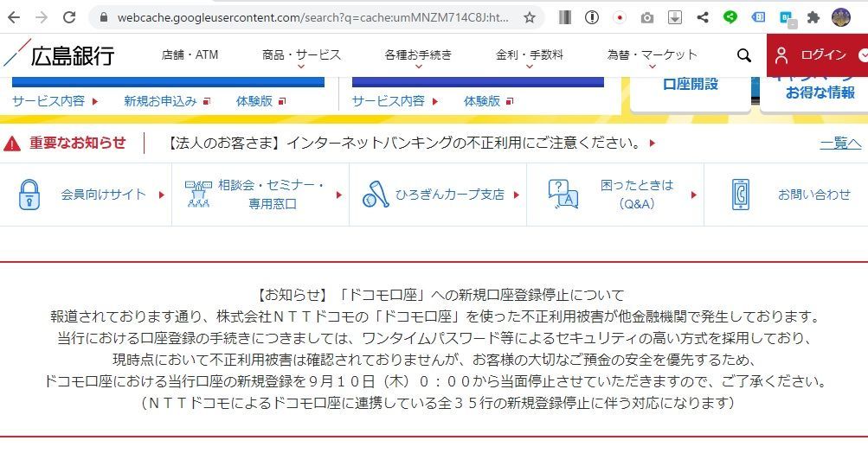Click the phone お問い合わせ icon
The height and width of the screenshot is (466, 868).
[x=741, y=195]
